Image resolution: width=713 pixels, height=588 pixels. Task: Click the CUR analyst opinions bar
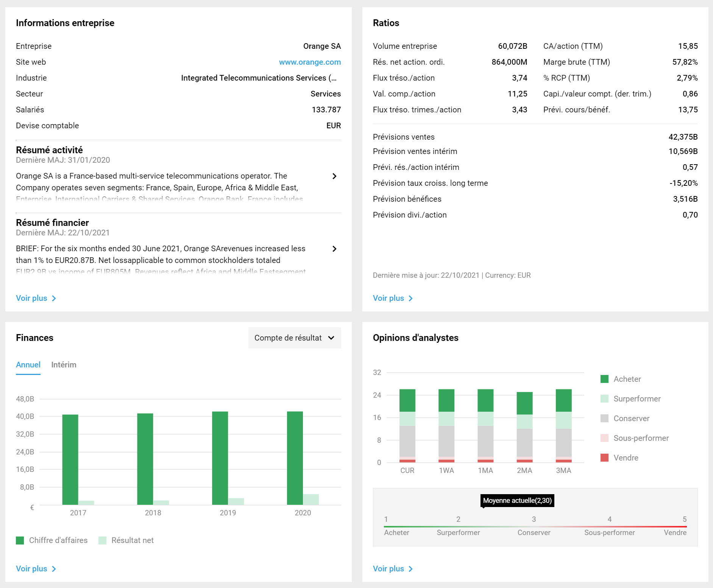[407, 426]
